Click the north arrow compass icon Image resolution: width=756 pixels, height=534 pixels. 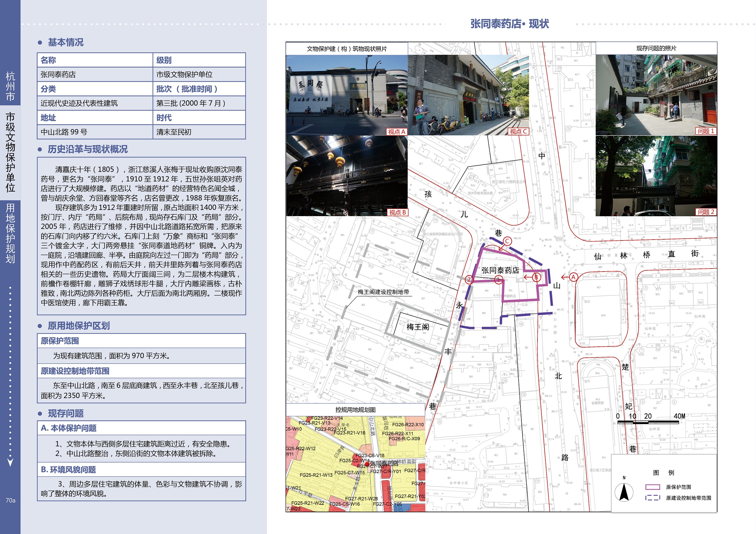pyautogui.click(x=624, y=492)
